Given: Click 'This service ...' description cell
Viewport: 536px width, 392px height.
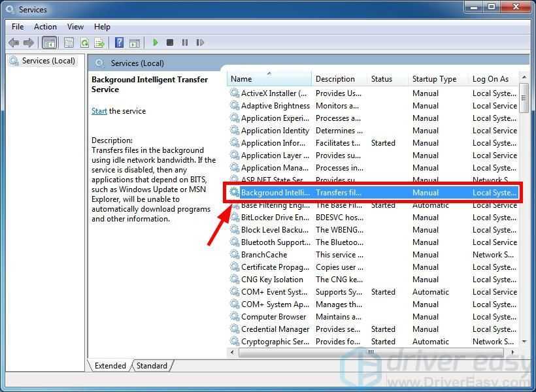Looking at the screenshot, I should coord(339,255).
